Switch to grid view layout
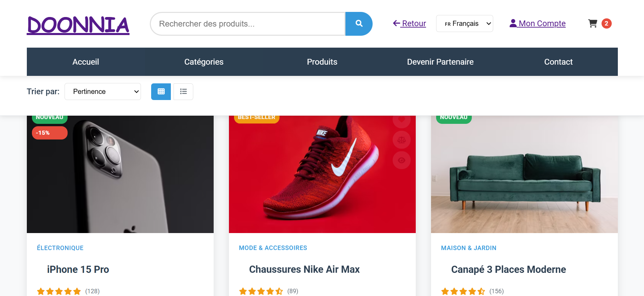This screenshot has height=296, width=644. tap(161, 92)
